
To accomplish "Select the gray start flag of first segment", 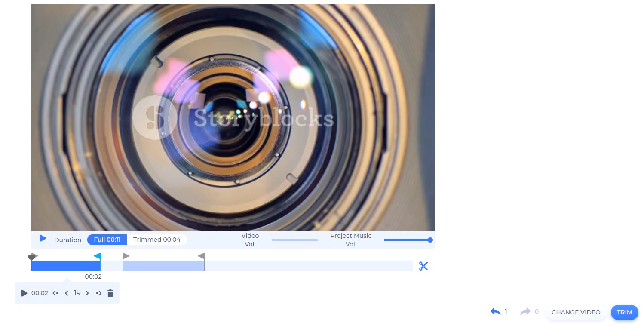I will [35, 256].
